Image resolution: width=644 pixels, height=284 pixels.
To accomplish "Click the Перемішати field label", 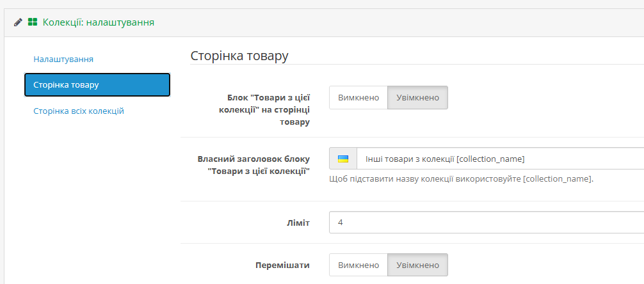I will [282, 265].
